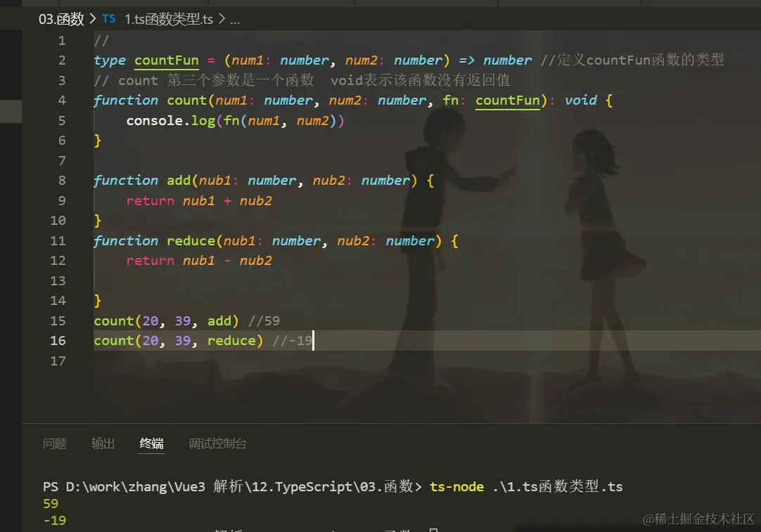Click the 'void' return type on line 4
This screenshot has height=532, width=761.
(580, 100)
